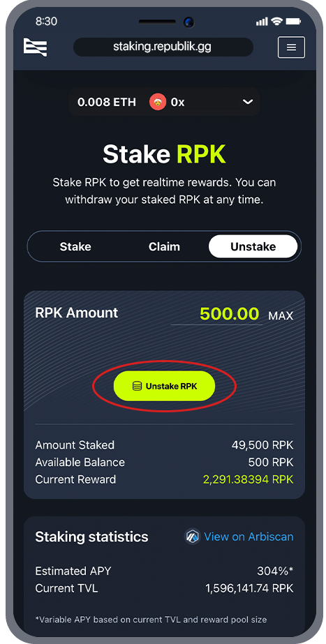Click the Arbiscan logo icon
The image size is (326, 644).
pyautogui.click(x=192, y=537)
